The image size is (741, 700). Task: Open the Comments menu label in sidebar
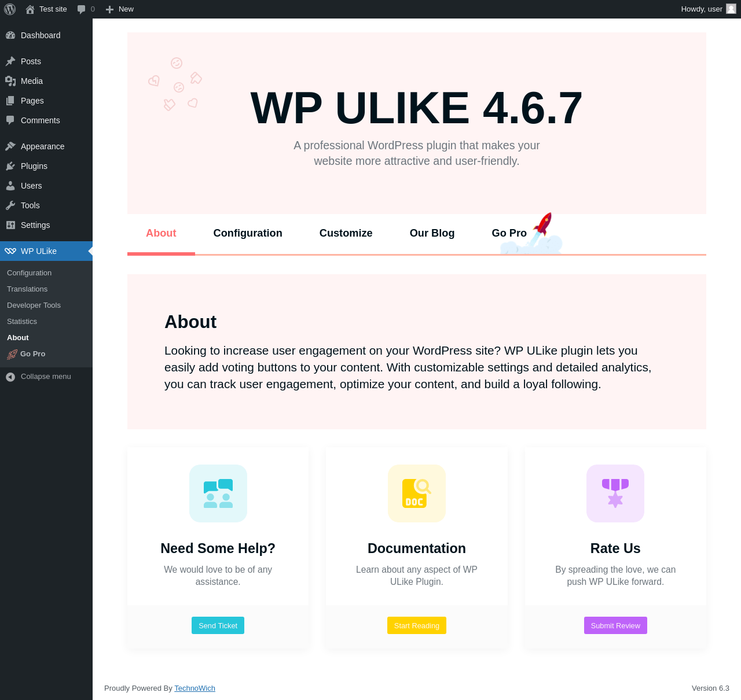click(x=41, y=120)
